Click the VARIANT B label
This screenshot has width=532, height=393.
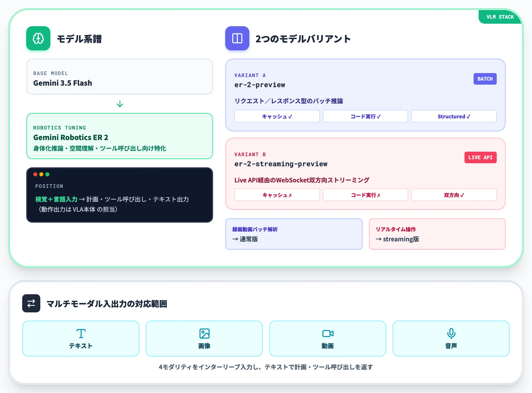250,154
